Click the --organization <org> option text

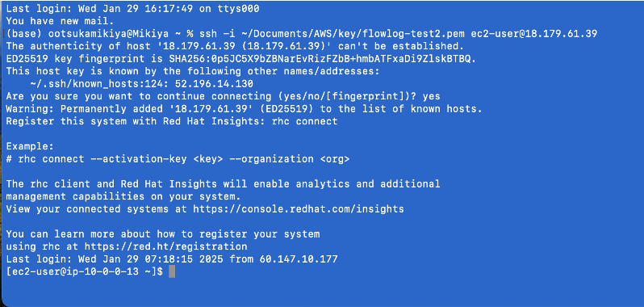click(x=290, y=159)
